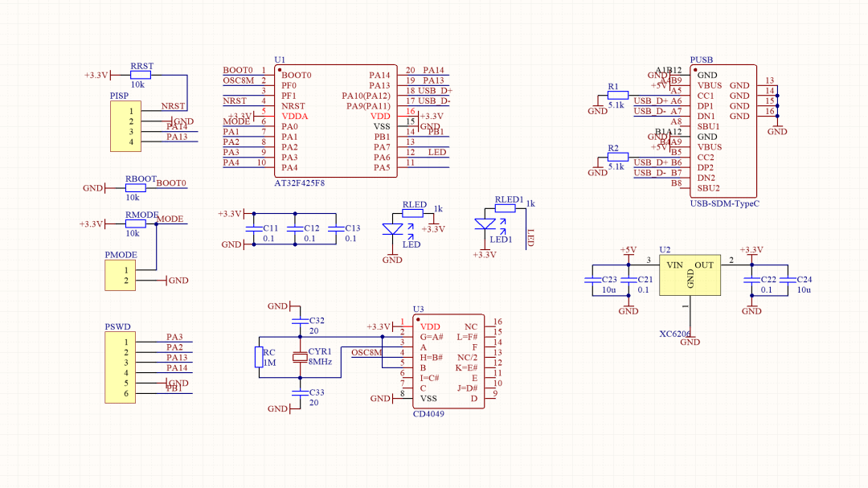Click the LED net label at U1 pin 12
Screen dimensions: 868x488
point(436,152)
